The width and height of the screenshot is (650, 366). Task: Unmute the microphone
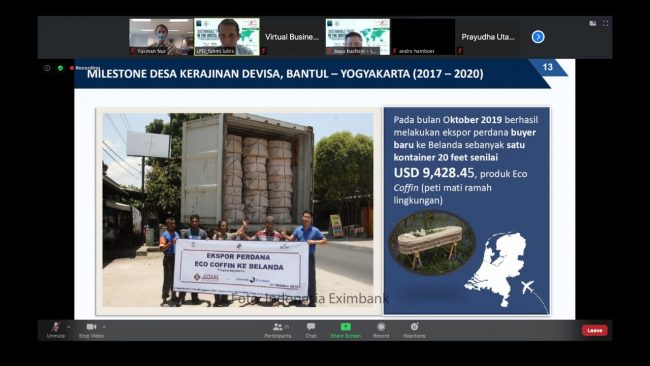pos(56,330)
